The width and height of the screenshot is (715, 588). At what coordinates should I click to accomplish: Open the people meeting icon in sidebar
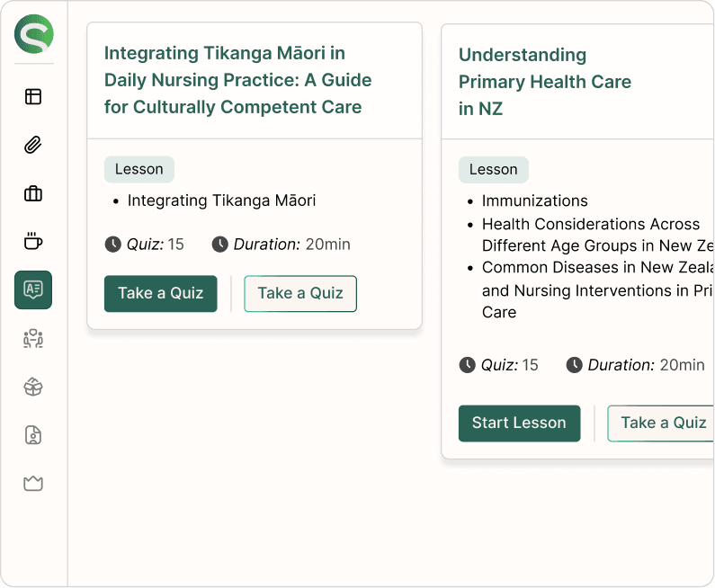click(33, 339)
